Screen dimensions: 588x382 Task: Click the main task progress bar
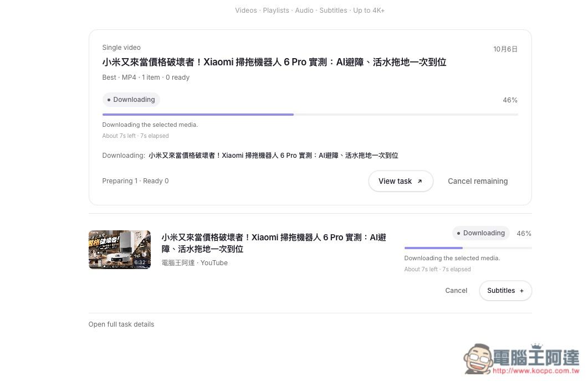click(x=310, y=115)
